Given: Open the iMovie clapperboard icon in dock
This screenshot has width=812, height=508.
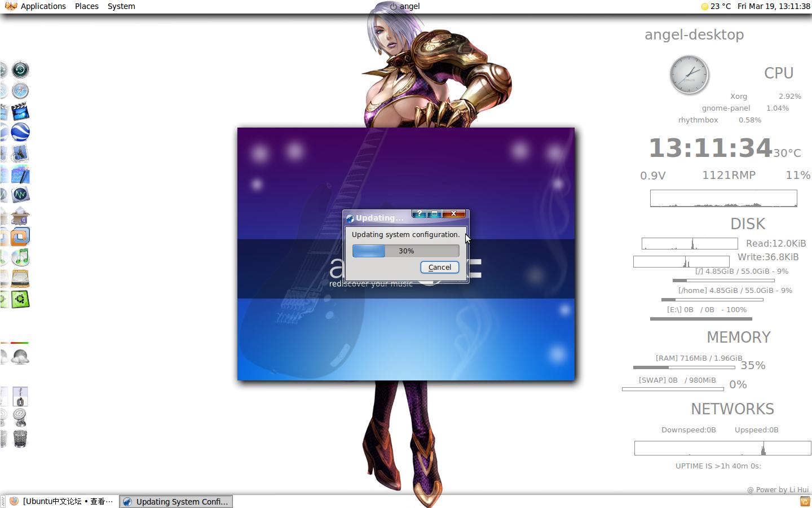Looking at the screenshot, I should [x=20, y=112].
